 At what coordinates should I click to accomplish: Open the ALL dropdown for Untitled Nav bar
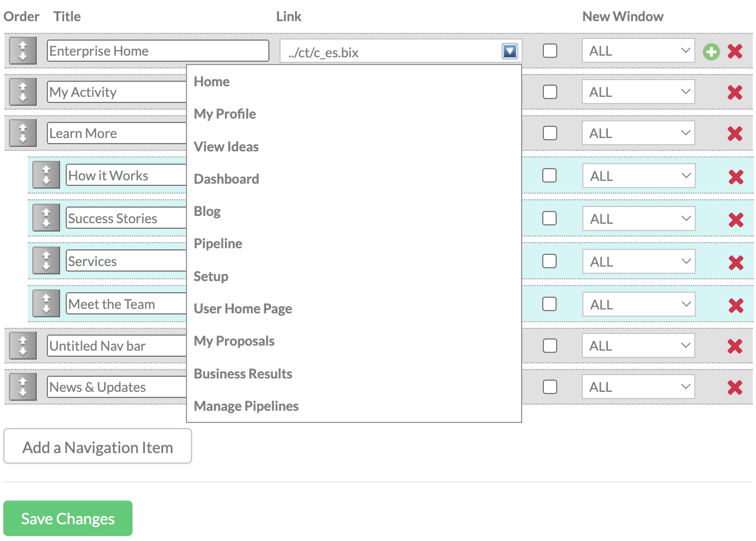tap(639, 346)
